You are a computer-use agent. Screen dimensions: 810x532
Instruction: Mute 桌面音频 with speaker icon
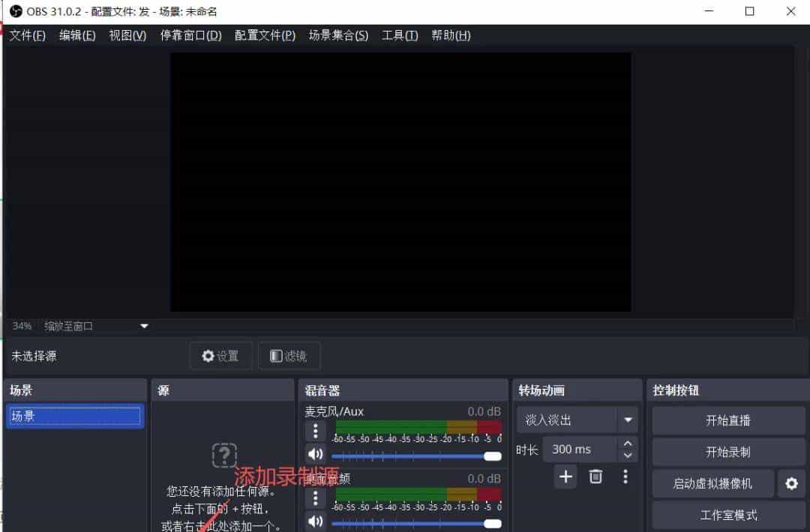[x=316, y=521]
